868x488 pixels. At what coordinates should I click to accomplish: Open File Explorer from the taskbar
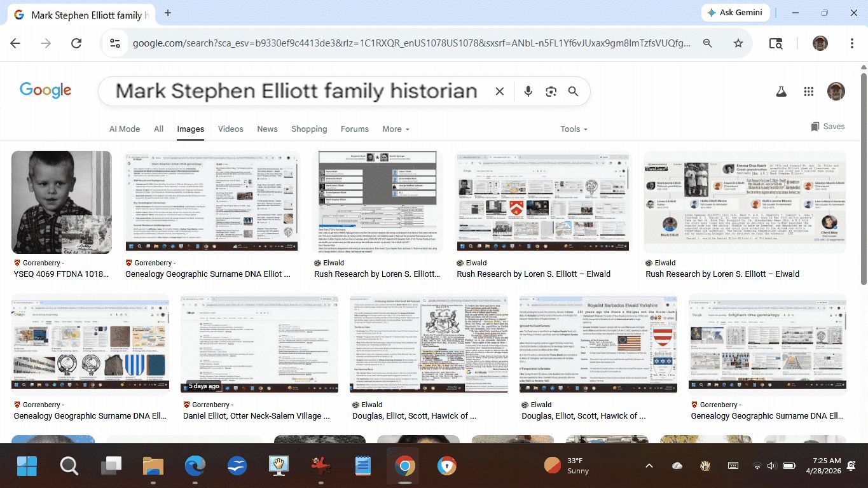tap(153, 466)
